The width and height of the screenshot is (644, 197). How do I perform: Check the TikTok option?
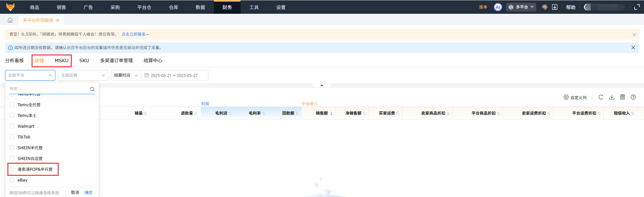12,137
